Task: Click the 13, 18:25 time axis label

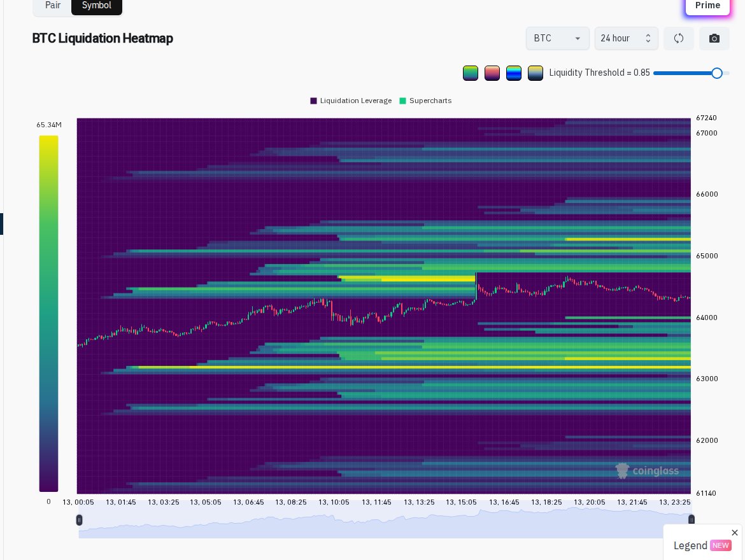Action: click(546, 502)
